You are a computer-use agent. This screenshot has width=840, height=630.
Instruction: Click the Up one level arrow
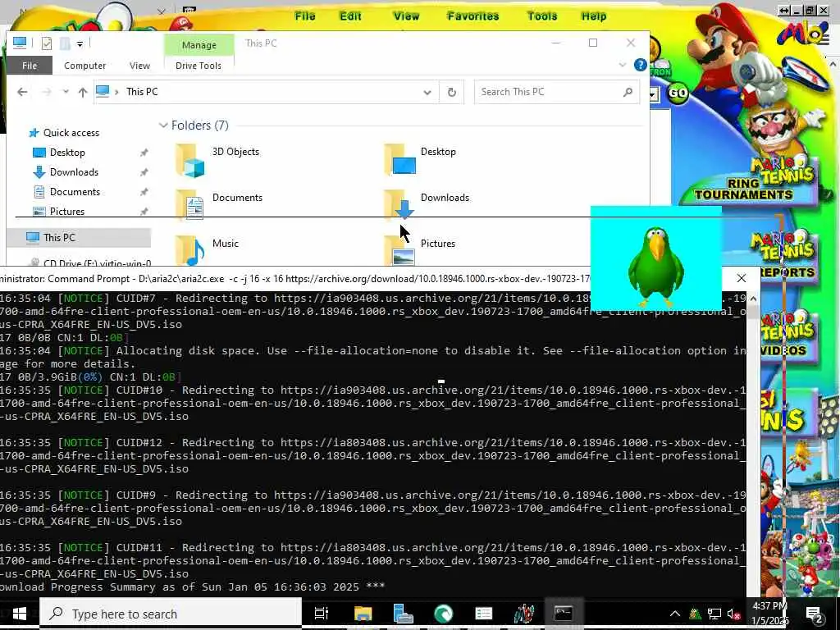[83, 92]
